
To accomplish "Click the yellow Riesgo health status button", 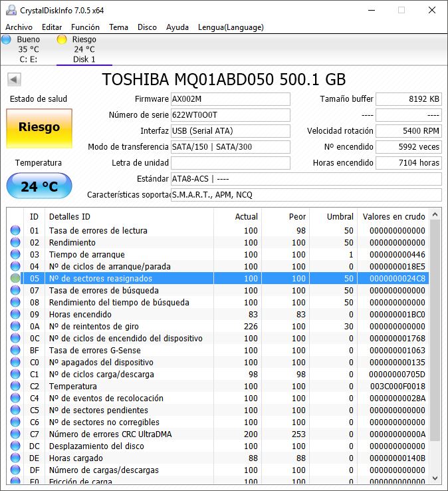I will click(39, 128).
